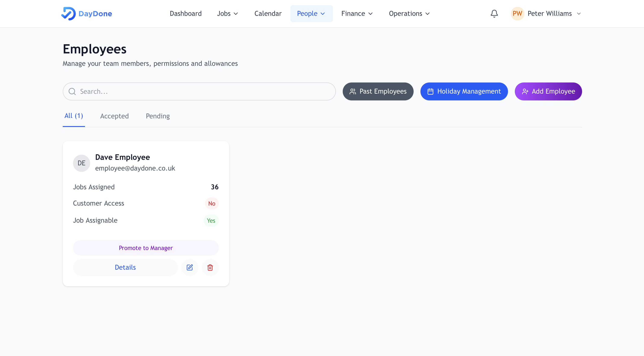Expand the Operations menu
The image size is (644, 356).
(x=409, y=13)
